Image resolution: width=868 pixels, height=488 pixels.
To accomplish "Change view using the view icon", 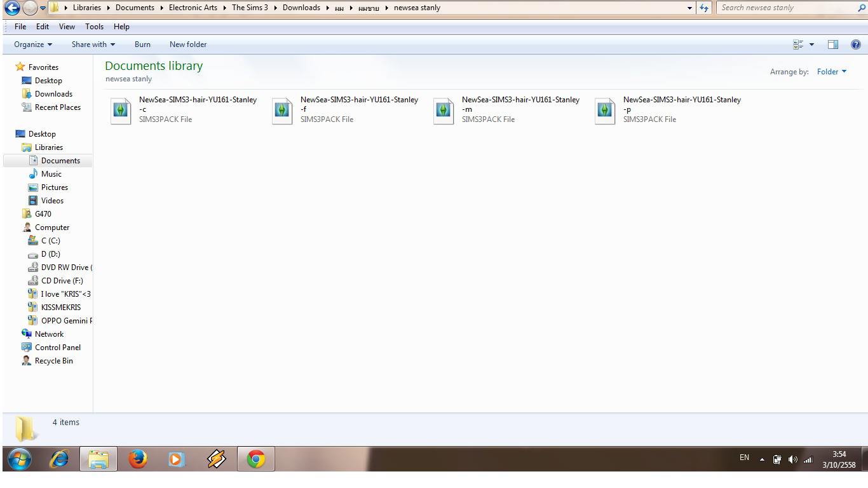I will coord(798,44).
